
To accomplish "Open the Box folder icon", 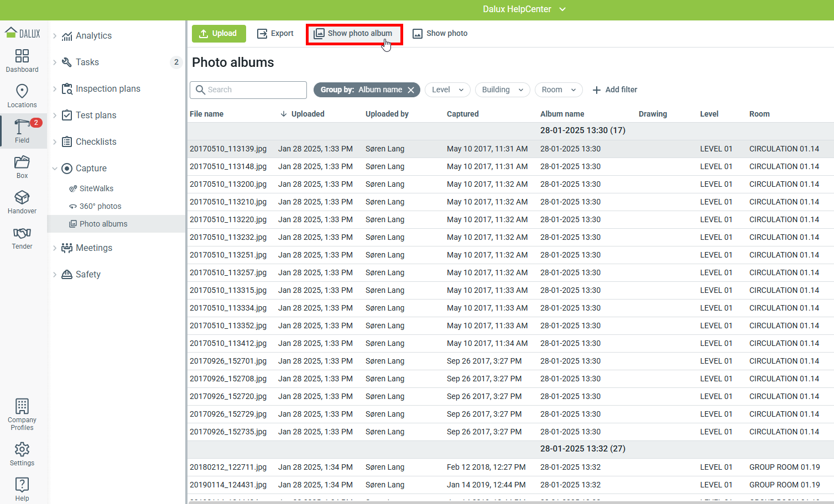I will pos(22,162).
